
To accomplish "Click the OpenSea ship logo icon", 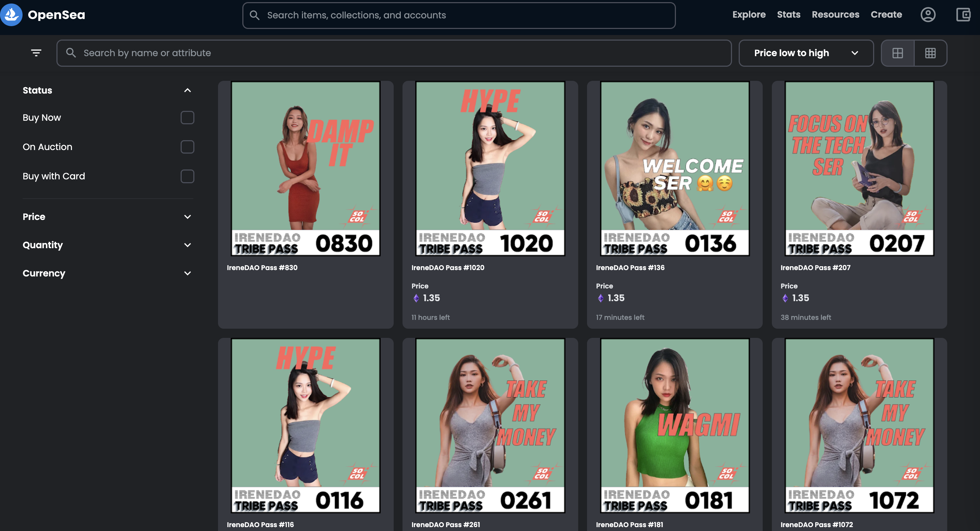I will pyautogui.click(x=11, y=14).
